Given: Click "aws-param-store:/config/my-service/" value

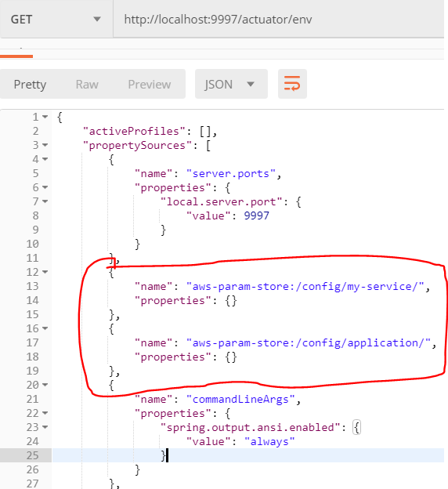Looking at the screenshot, I should point(305,286).
